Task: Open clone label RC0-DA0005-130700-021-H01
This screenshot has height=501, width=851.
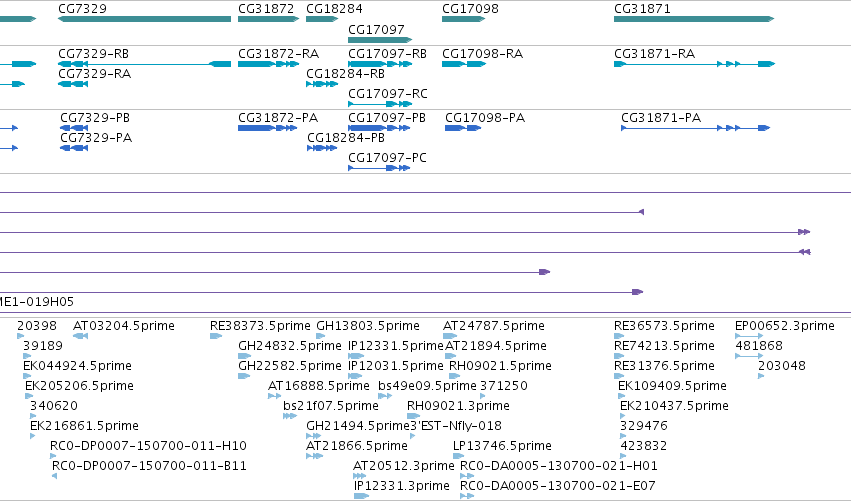Action: (558, 466)
